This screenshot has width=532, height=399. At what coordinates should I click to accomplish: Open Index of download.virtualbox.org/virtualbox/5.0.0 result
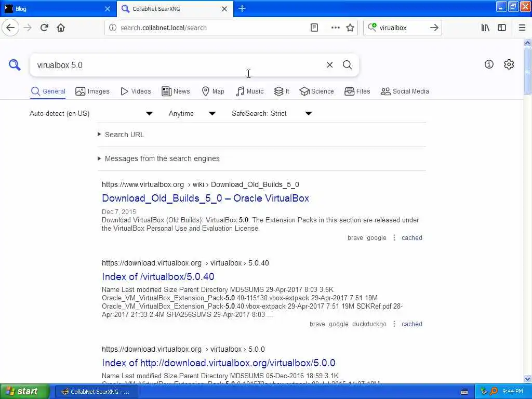point(219,363)
